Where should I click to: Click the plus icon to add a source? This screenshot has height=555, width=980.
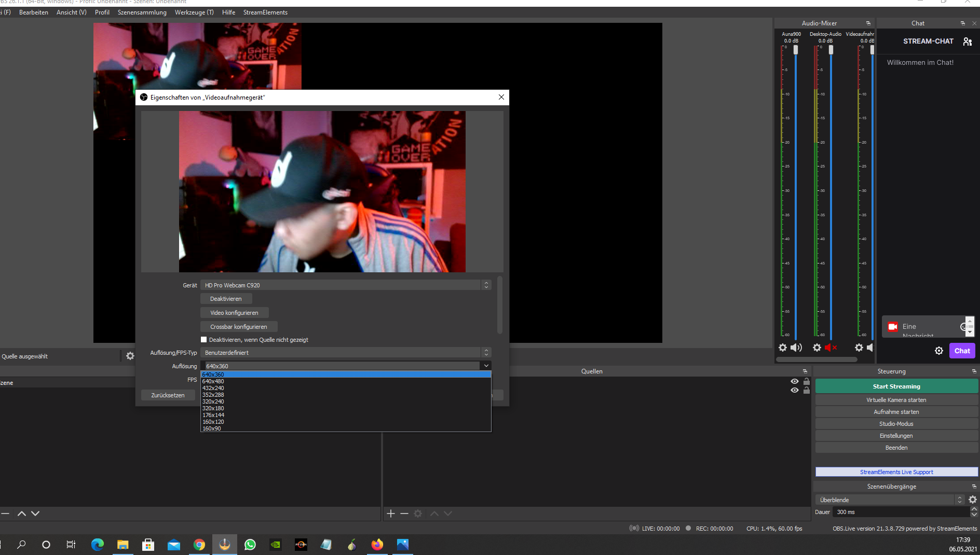point(391,514)
